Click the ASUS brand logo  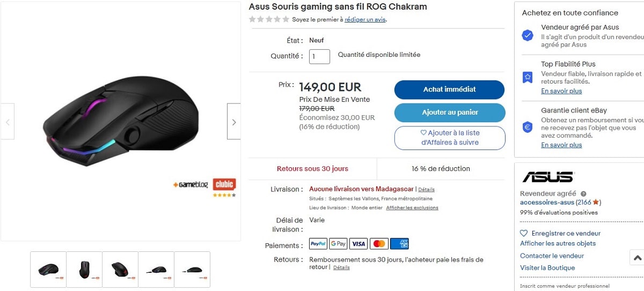point(548,177)
